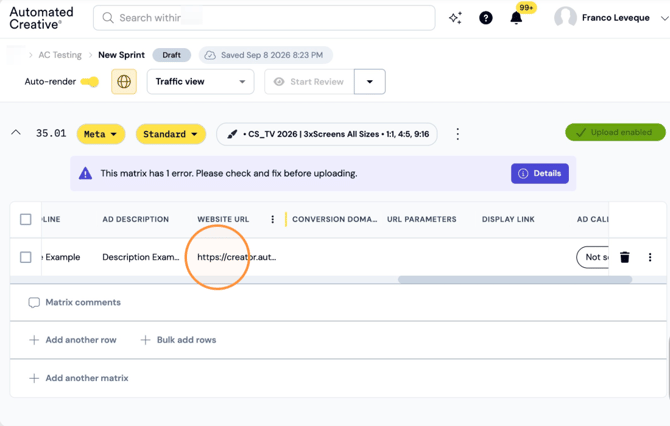
Task: Click the Draft status badge
Action: tap(171, 55)
